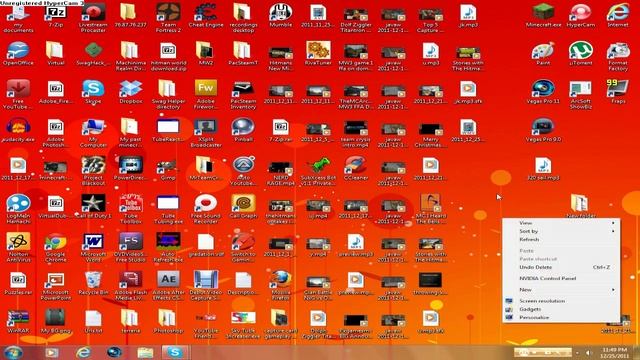Launch HyperCam shortcut icon
Viewport: 640px width, 360px height.
point(580,13)
